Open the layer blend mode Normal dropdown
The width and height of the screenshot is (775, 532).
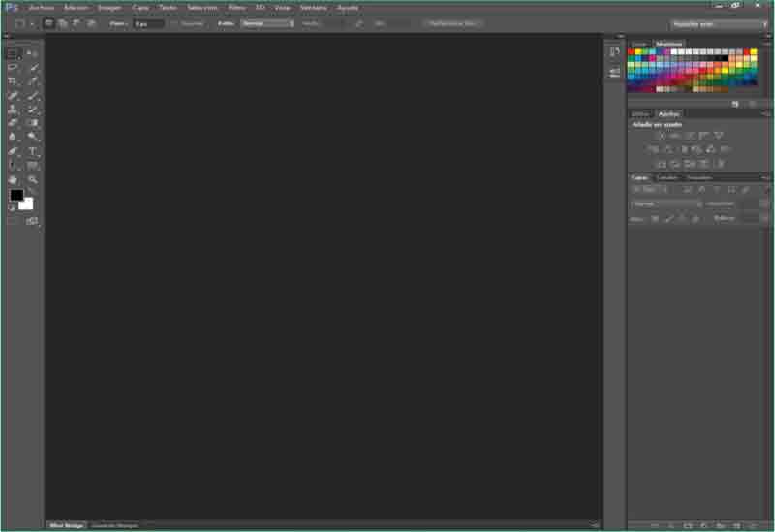coord(666,204)
